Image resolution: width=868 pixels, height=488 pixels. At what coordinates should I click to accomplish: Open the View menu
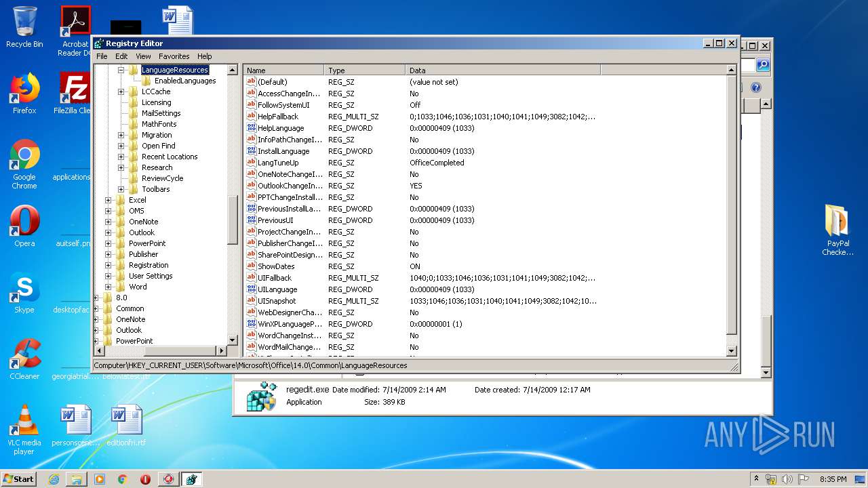[143, 56]
